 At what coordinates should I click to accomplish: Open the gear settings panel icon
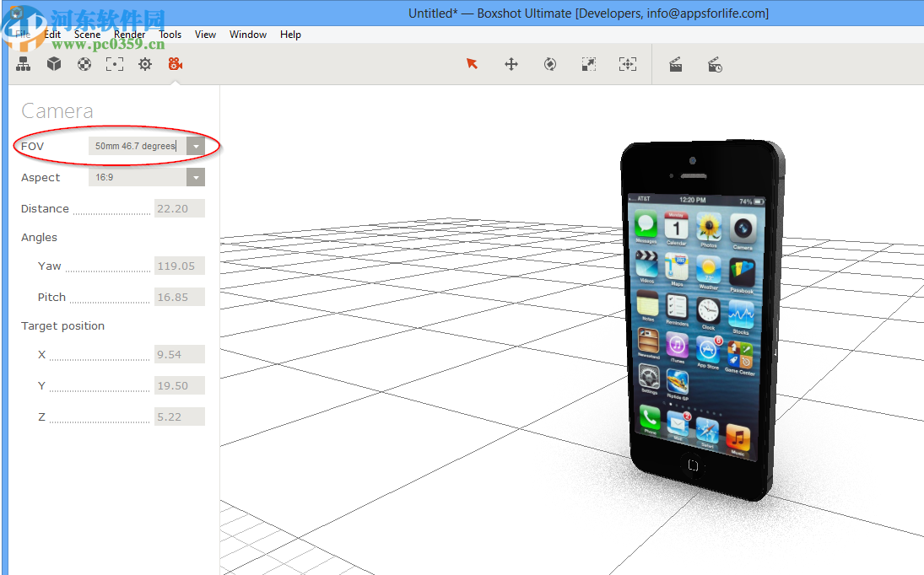(x=145, y=64)
